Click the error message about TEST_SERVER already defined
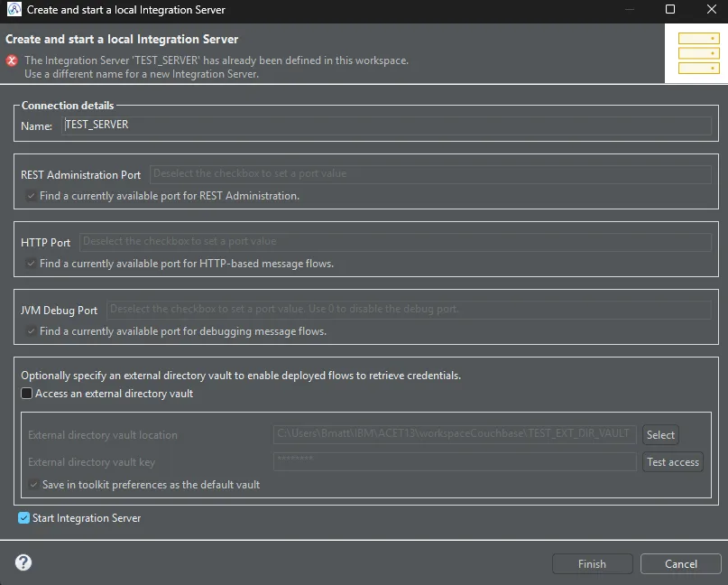This screenshot has width=728, height=585. pos(217,60)
